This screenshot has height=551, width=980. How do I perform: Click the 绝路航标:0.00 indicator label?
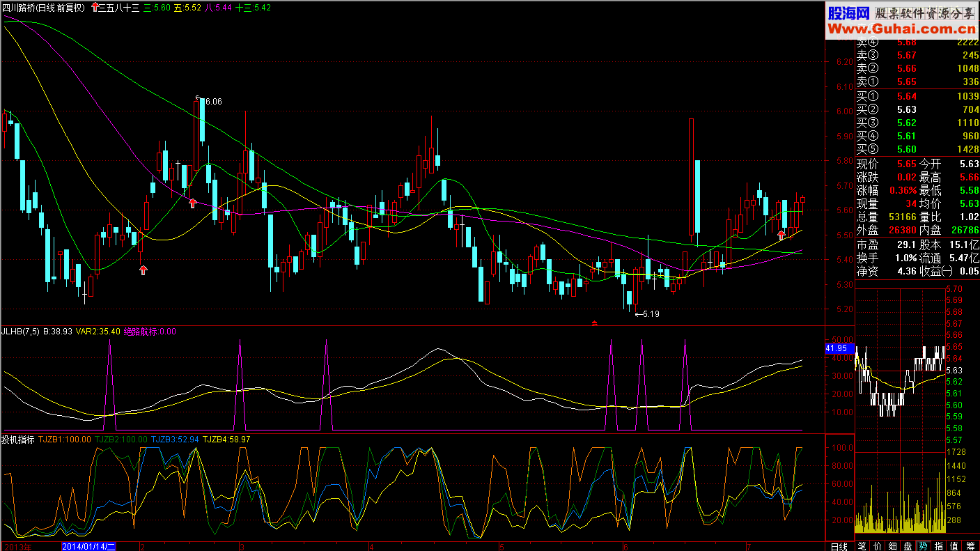click(x=150, y=332)
